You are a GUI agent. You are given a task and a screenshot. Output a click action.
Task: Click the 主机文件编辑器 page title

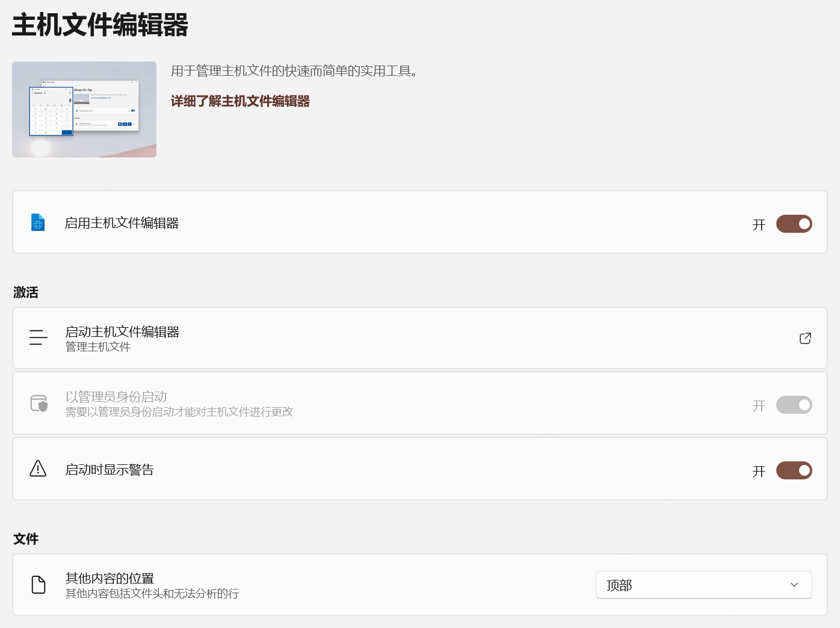(100, 25)
